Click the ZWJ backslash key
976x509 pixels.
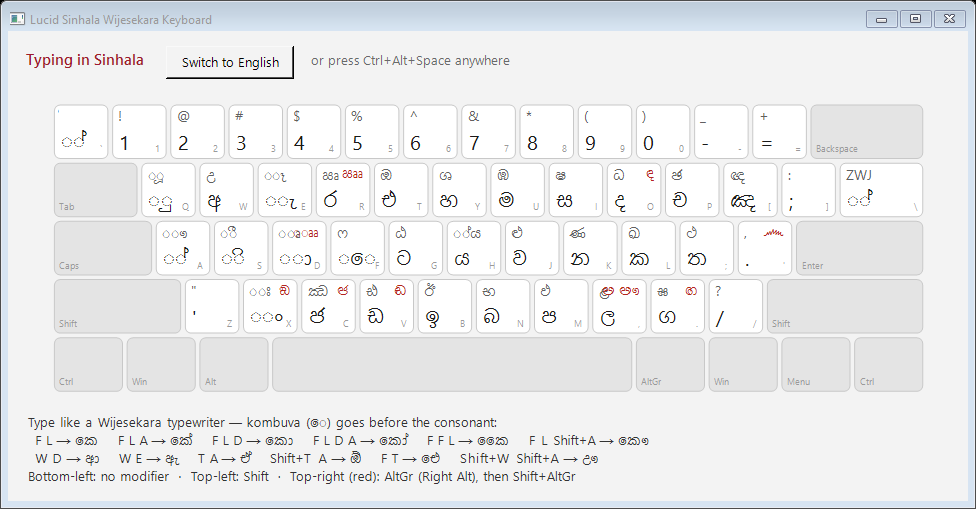[881, 190]
